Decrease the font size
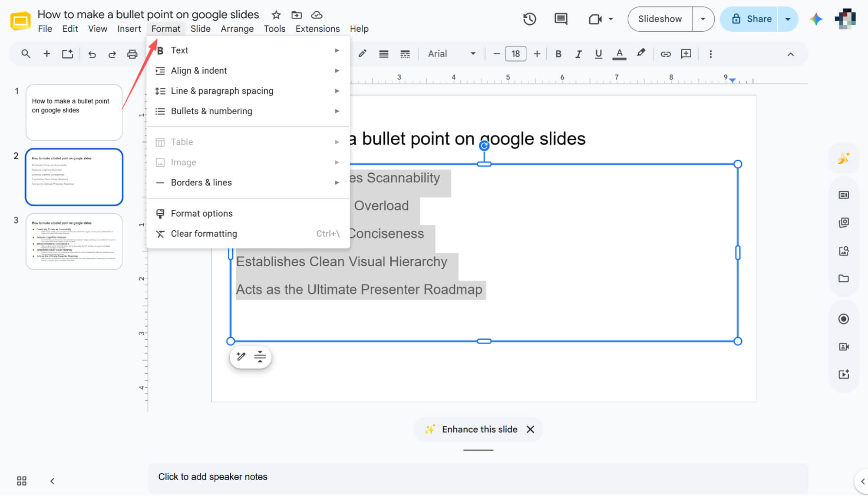The width and height of the screenshot is (868, 496). tap(497, 54)
